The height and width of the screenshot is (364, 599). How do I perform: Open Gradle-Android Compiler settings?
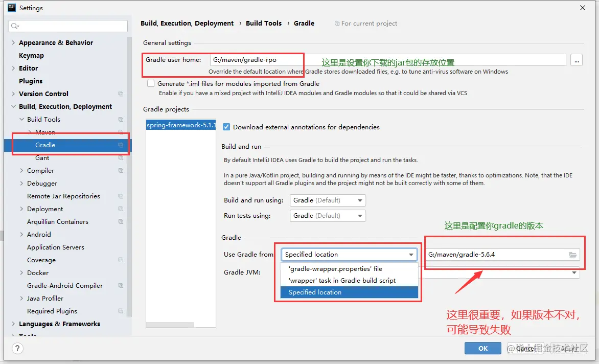pyautogui.click(x=65, y=286)
